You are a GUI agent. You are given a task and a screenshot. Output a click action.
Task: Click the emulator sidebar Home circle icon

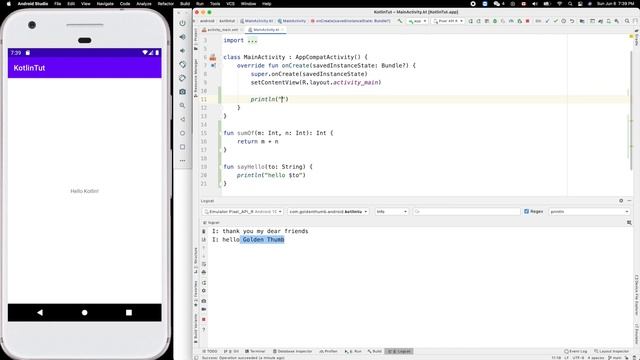182,133
